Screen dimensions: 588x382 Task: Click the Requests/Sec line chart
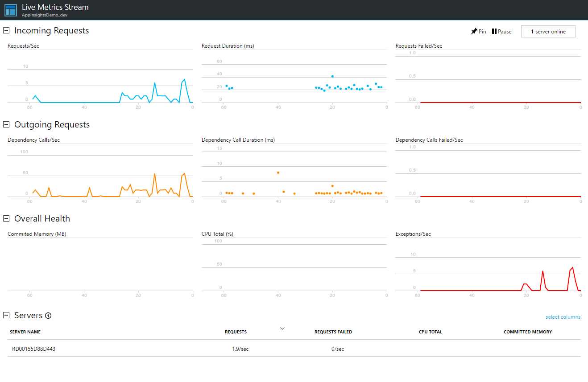99,80
